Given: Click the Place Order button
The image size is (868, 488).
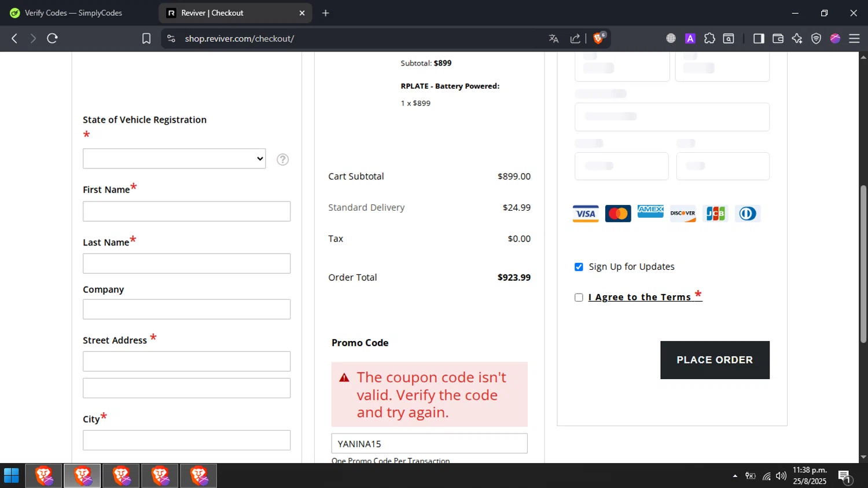Looking at the screenshot, I should click(715, 360).
